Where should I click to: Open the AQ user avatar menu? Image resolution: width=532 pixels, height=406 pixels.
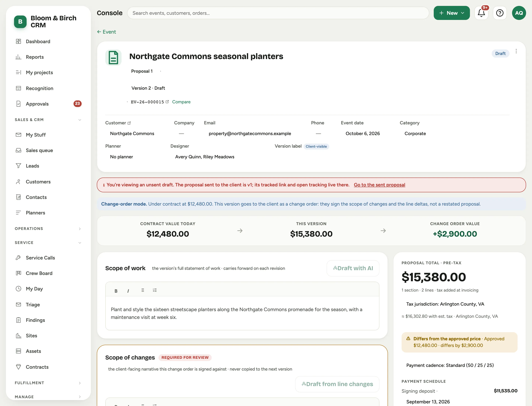coord(519,13)
